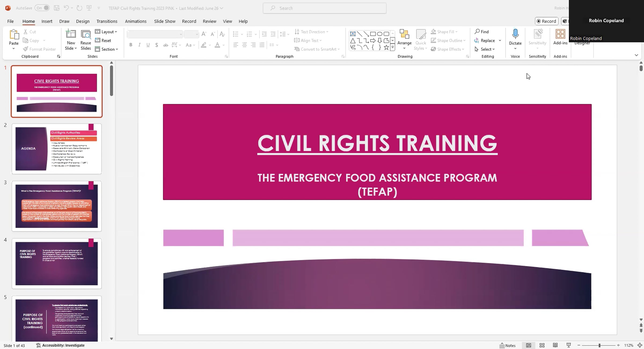
Task: Toggle the Notes pane
Action: coord(507,346)
